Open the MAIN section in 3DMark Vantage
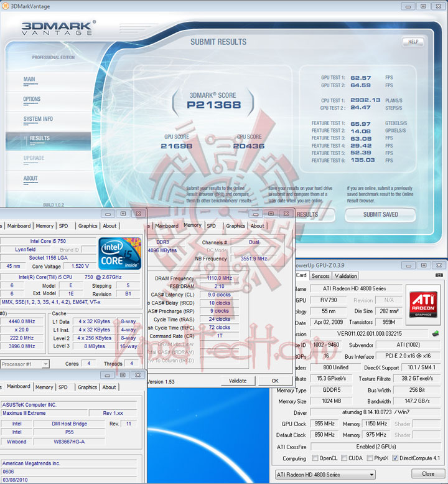Image resolution: width=448 pixels, height=484 pixels. [30, 80]
